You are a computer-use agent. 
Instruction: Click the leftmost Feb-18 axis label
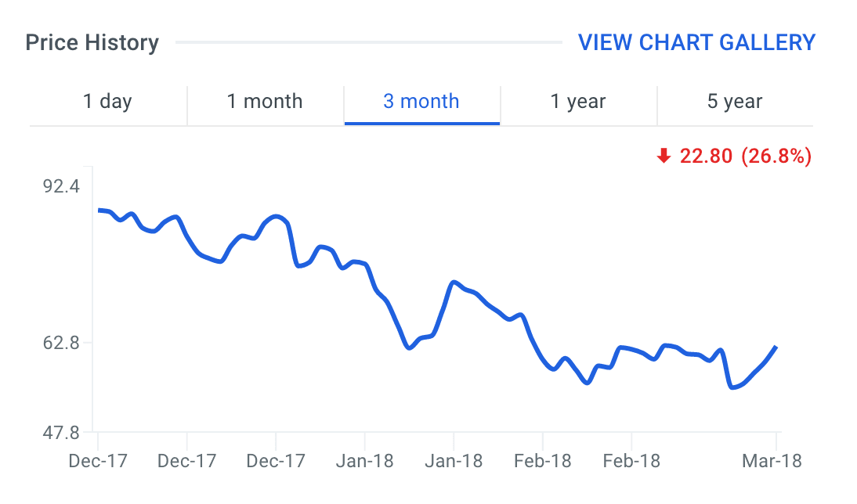coord(543,460)
